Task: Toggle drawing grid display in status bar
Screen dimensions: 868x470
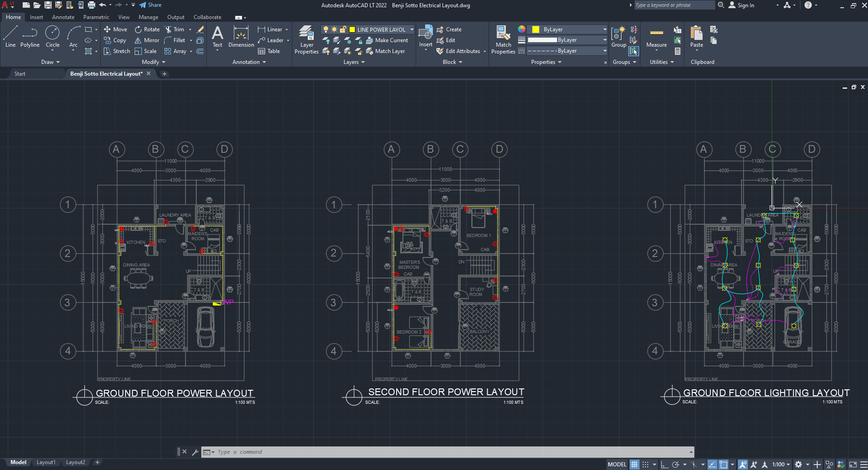Action: (634, 464)
